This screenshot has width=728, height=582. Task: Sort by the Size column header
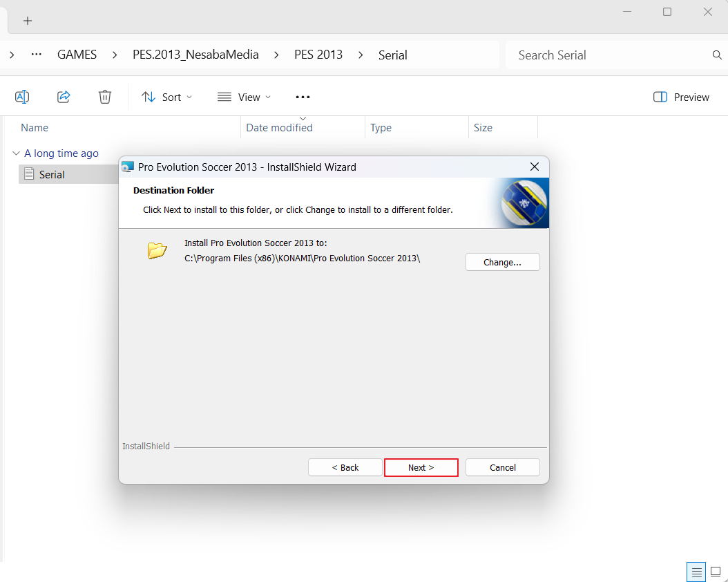(x=483, y=128)
